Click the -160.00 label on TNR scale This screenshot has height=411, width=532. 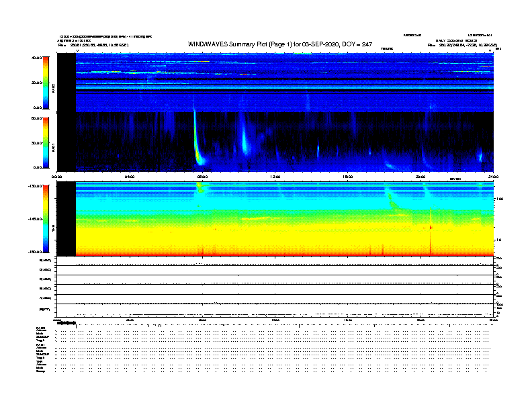(x=35, y=252)
